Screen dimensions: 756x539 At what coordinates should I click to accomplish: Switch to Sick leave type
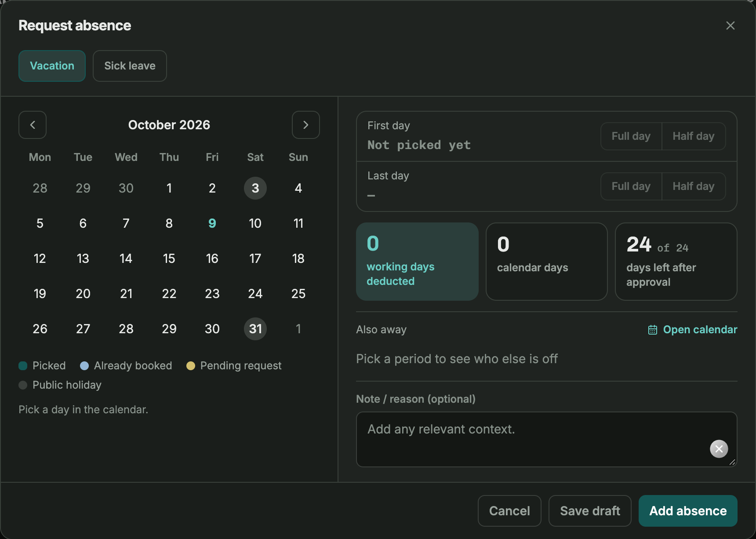pyautogui.click(x=130, y=66)
